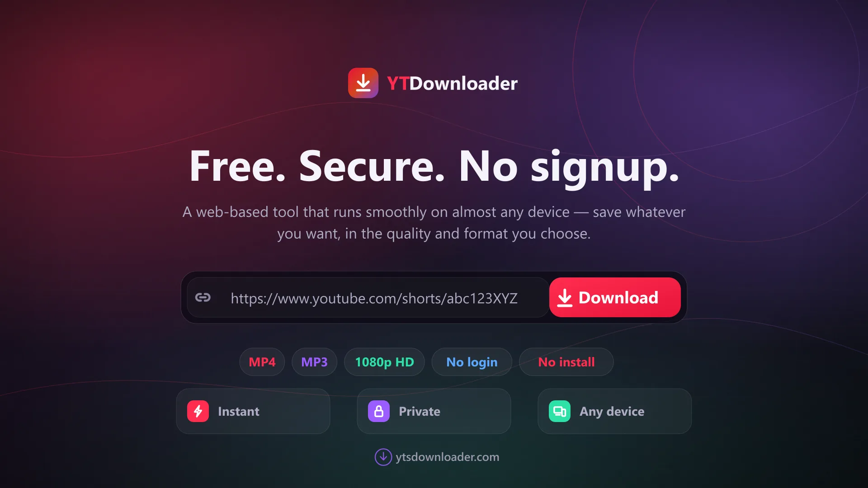Select the MP3 format pill

point(315,362)
